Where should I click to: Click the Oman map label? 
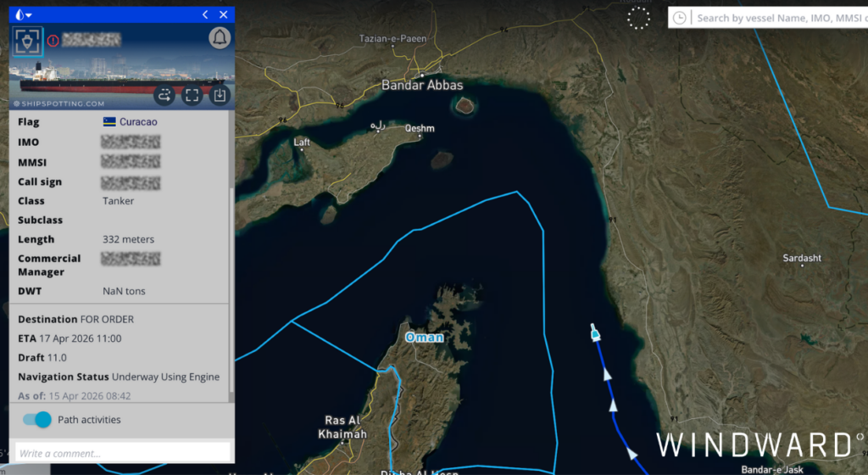425,337
